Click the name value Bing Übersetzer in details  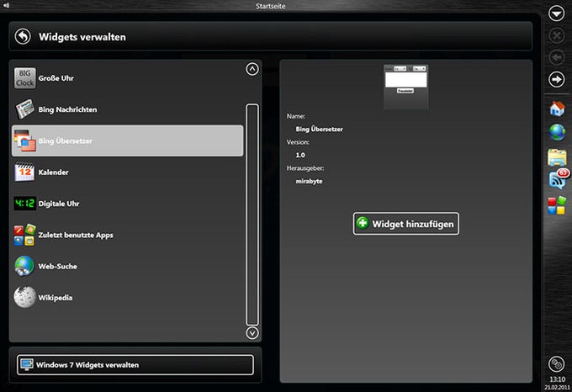pyautogui.click(x=319, y=129)
